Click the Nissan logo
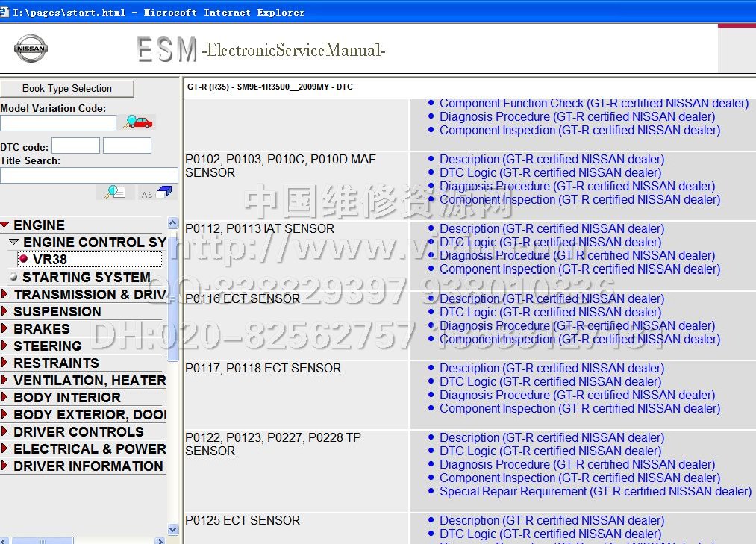The image size is (756, 544). coord(31,49)
